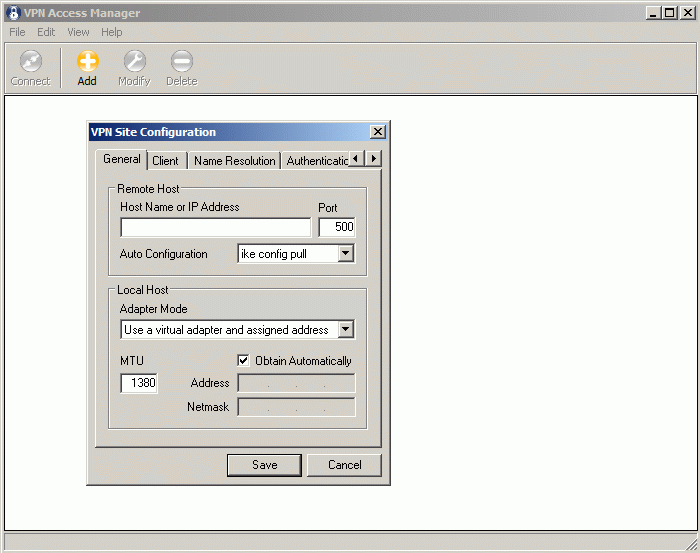Switch to the Authentication tab
This screenshot has width=700, height=553.
pos(315,161)
